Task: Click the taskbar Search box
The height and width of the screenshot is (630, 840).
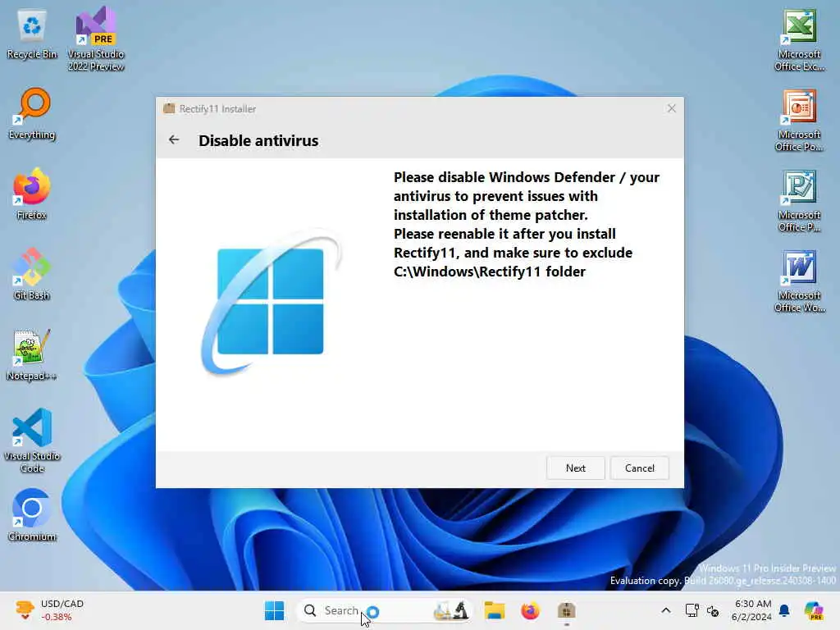Action: [x=383, y=610]
